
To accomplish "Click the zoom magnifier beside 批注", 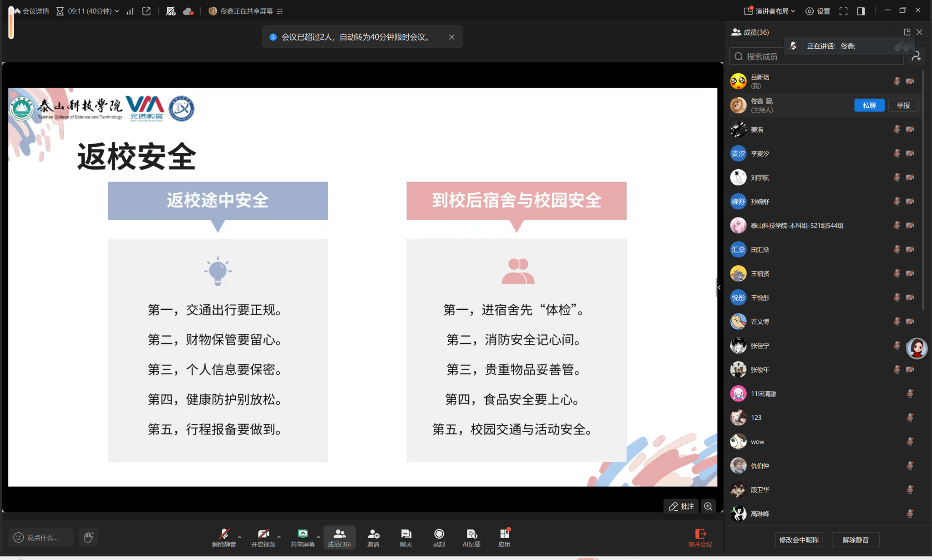I will (x=708, y=506).
